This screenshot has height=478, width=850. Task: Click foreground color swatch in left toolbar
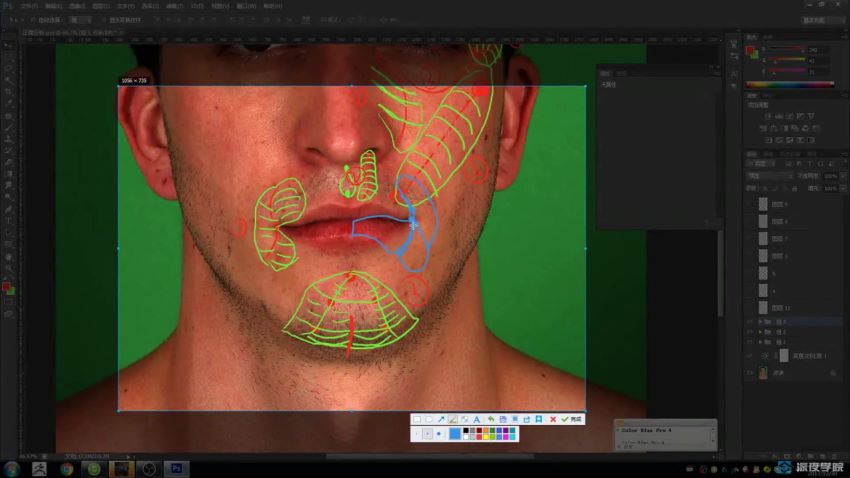[6, 287]
